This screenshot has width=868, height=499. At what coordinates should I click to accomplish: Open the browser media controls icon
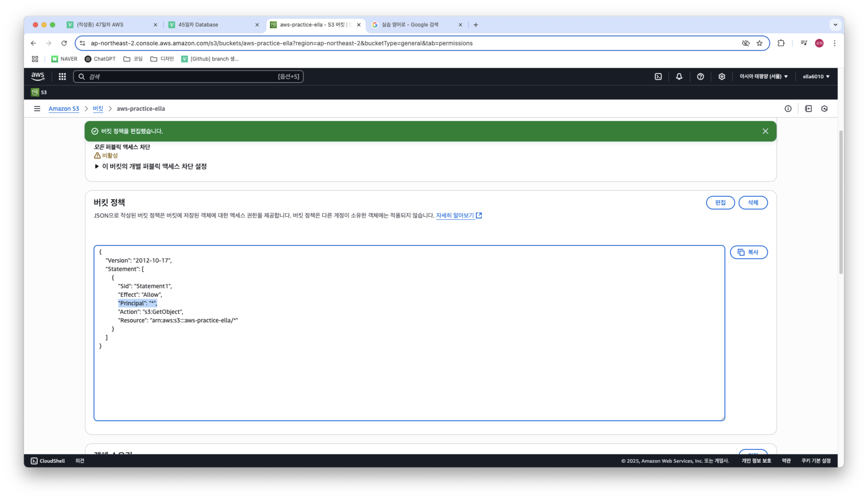pos(804,43)
